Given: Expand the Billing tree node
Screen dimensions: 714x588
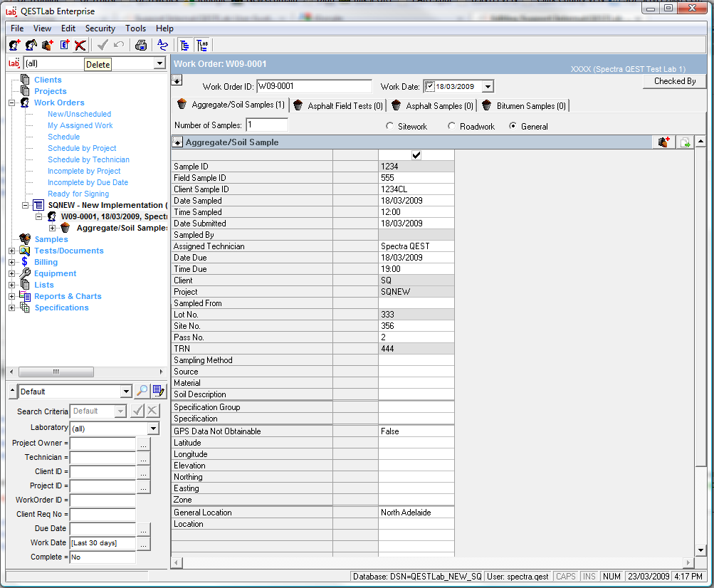Looking at the screenshot, I should (11, 262).
